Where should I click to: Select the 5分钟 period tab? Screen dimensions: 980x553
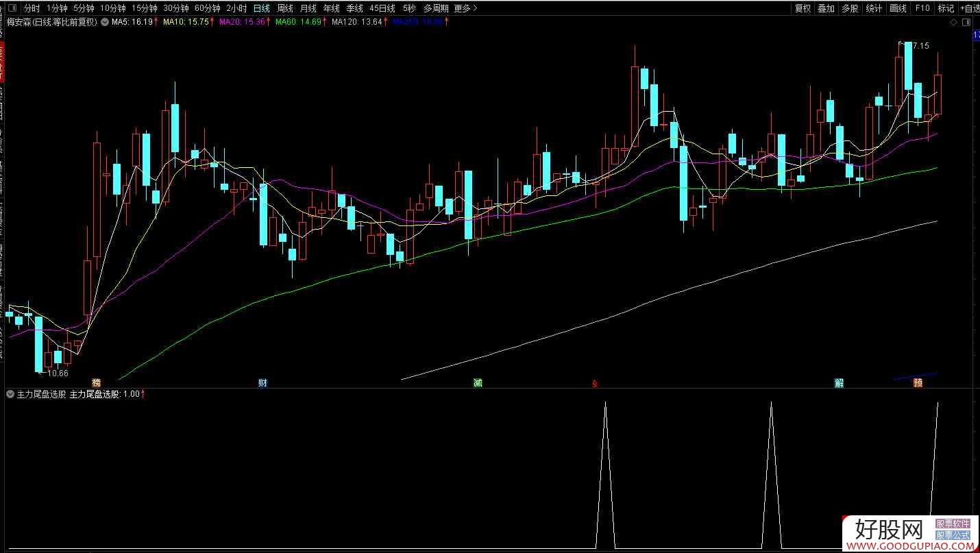84,8
